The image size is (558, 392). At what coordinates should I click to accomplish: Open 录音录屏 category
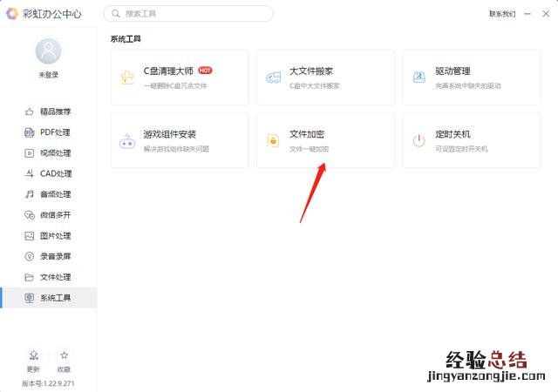coord(49,256)
